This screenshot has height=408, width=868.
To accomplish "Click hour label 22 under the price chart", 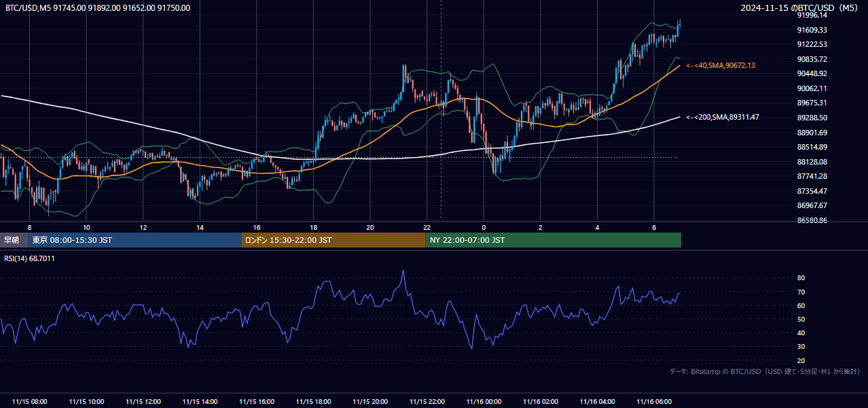I will click(x=427, y=227).
